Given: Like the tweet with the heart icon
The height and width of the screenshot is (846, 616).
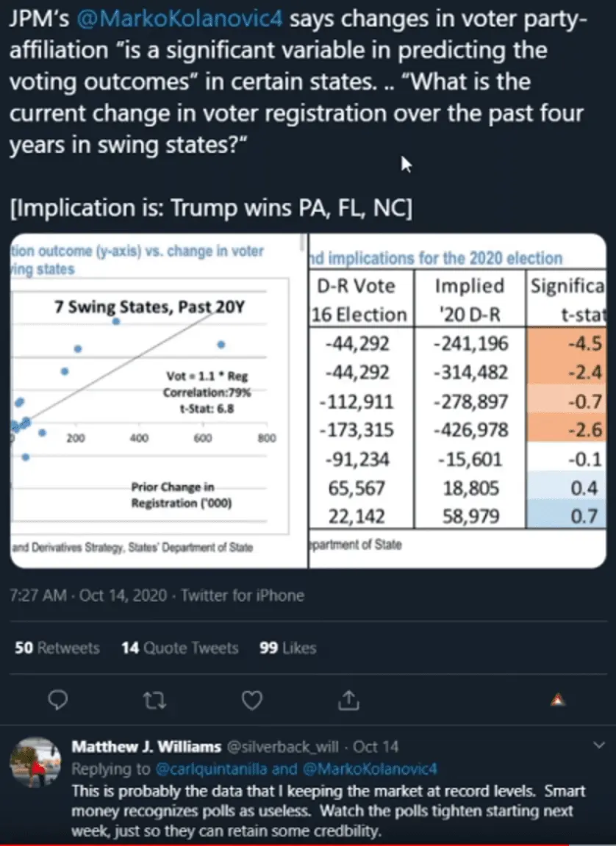Looking at the screenshot, I should [252, 701].
